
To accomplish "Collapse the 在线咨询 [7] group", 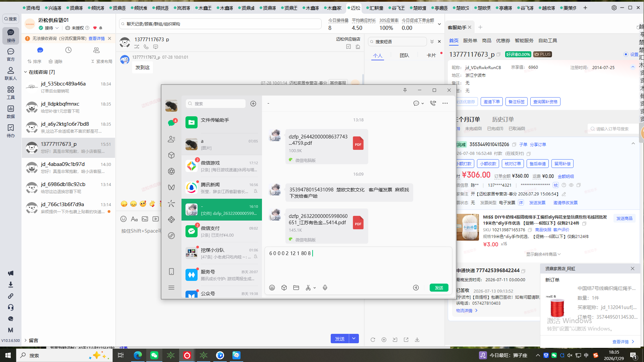I will [x=25, y=72].
